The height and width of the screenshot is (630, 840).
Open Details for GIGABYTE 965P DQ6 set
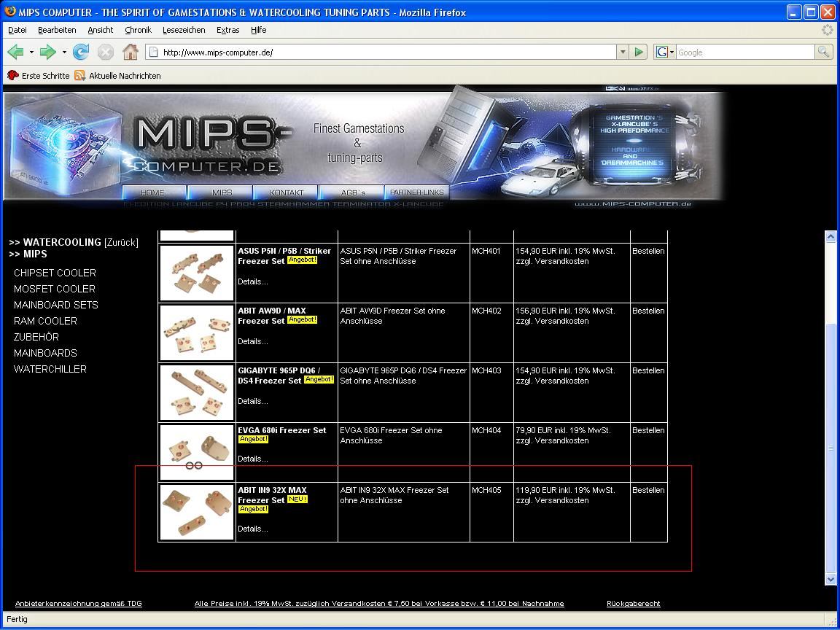(253, 401)
